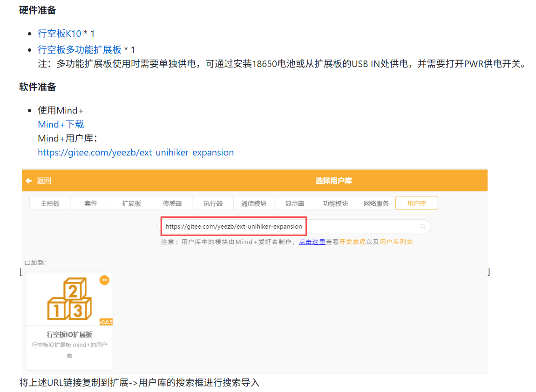Click the v0.0.5 version badge

[106, 322]
